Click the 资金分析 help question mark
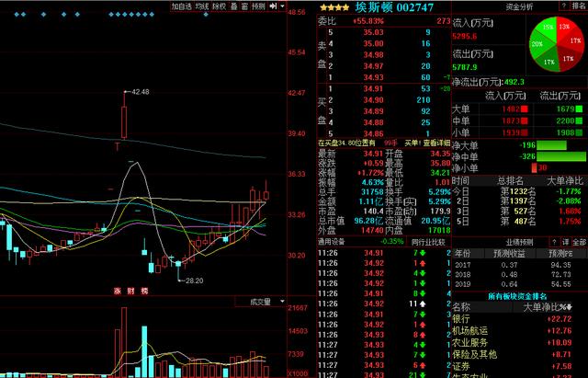This screenshot has height=378, width=588. coord(563,6)
